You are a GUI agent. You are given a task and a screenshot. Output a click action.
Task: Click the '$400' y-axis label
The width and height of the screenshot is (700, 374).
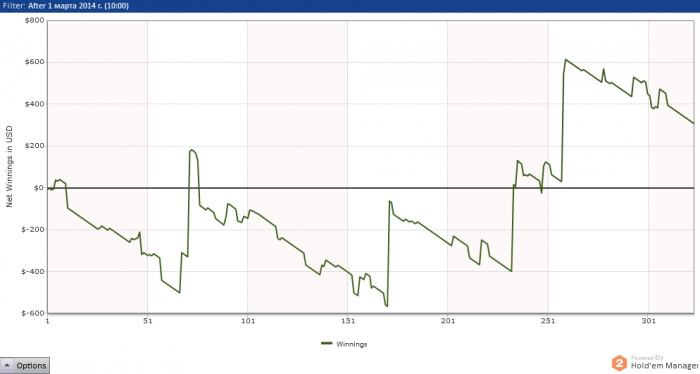click(x=35, y=104)
